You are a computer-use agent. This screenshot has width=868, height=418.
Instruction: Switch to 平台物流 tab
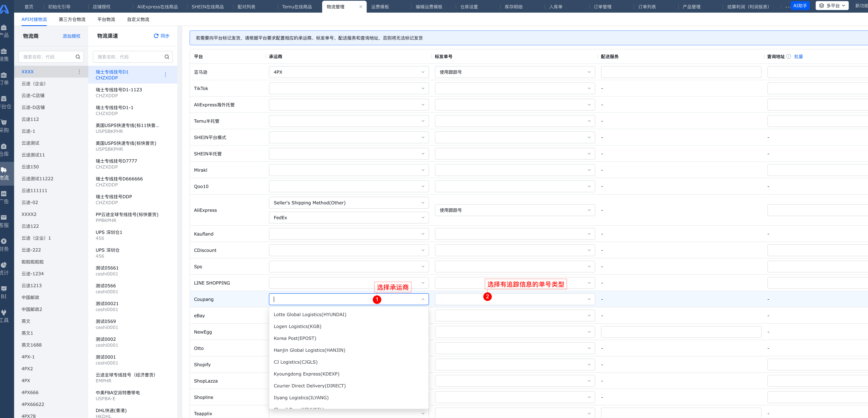(106, 19)
